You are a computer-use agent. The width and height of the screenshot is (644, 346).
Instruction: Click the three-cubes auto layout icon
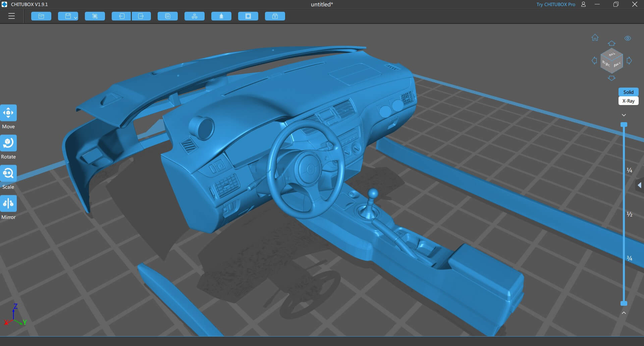coord(195,16)
